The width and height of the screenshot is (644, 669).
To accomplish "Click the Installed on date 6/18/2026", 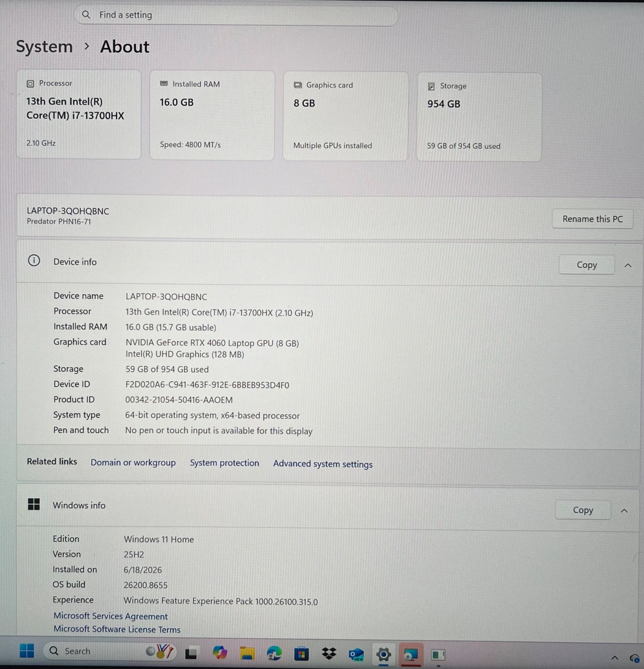I will pos(143,569).
